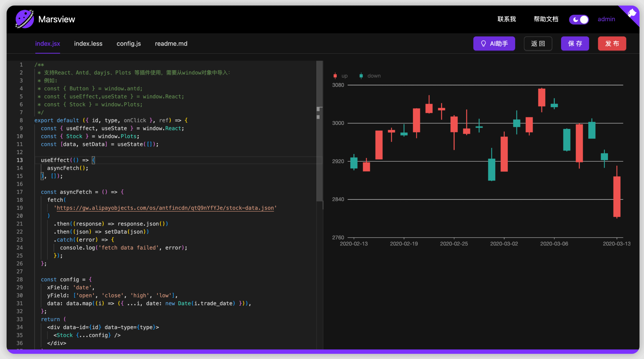Image resolution: width=644 pixels, height=359 pixels.
Task: Click the yField array line in config
Action: pyautogui.click(x=112, y=295)
